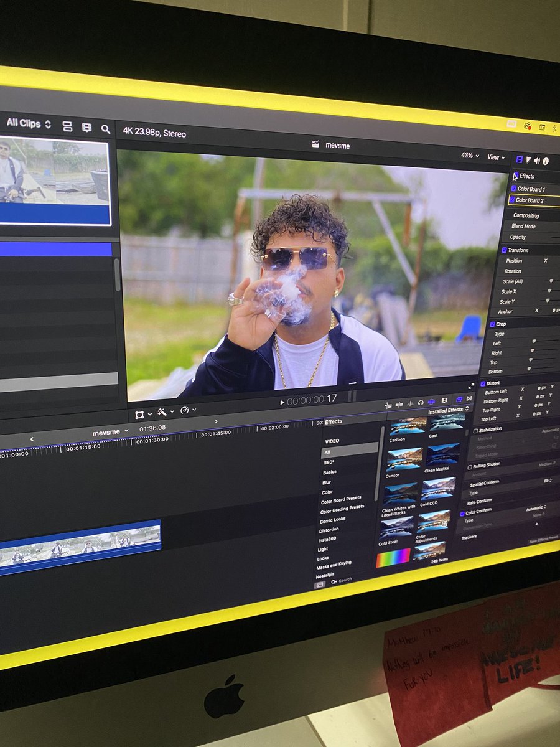
Task: Open the Transitions browser bowtie icon
Action: [x=469, y=398]
